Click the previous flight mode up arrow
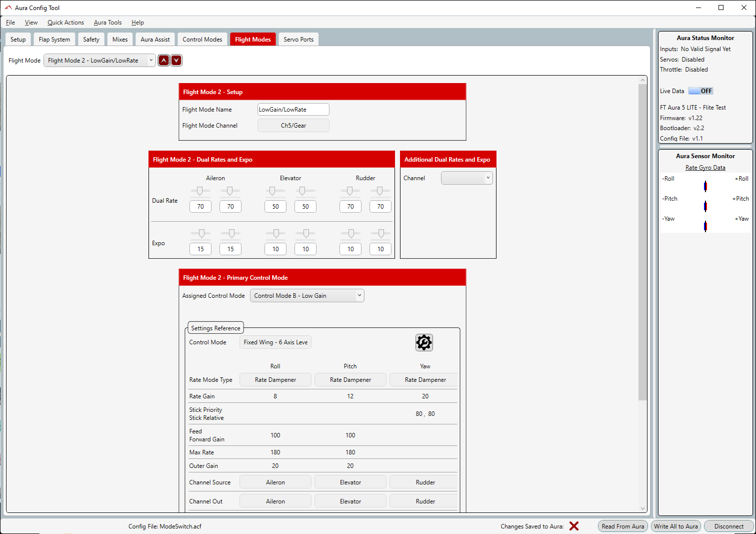The image size is (756, 534). 163,61
